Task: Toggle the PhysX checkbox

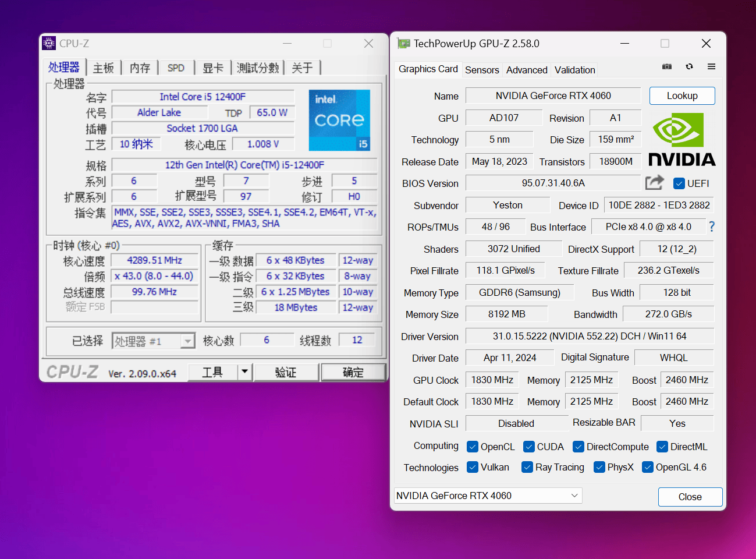Action: [x=599, y=467]
